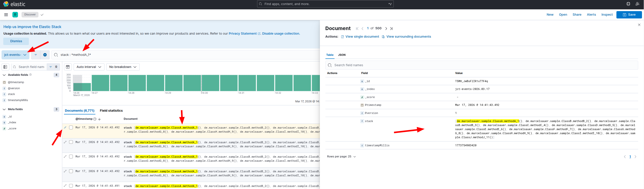Go to the next document in flyout
Image resolution: width=644 pixels, height=189 pixels.
(x=386, y=29)
